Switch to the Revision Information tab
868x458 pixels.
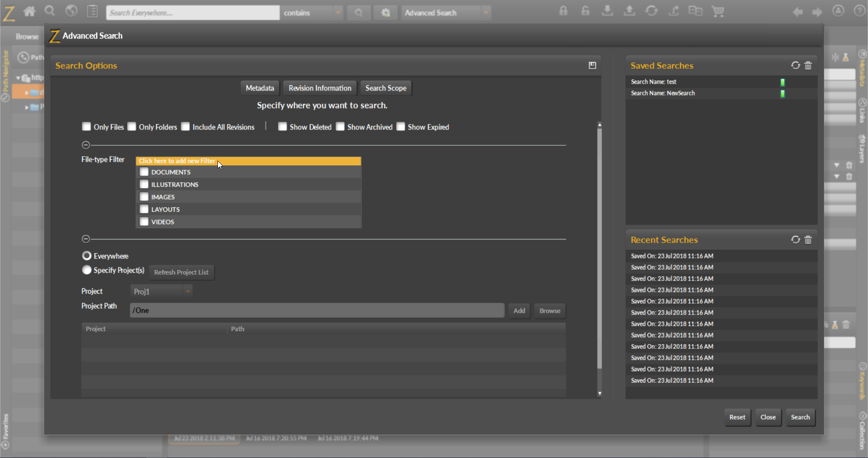click(320, 88)
